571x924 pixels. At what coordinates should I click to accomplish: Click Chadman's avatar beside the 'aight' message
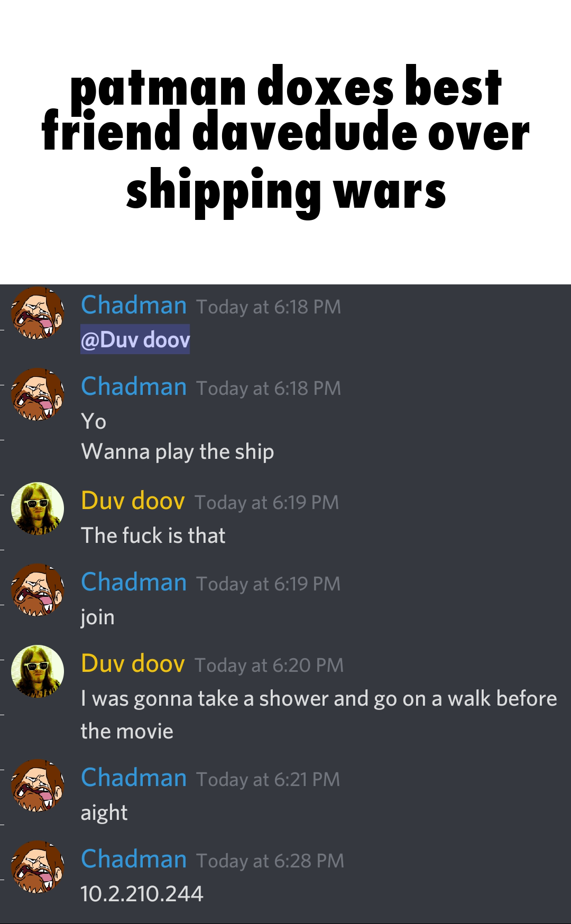coord(38,786)
